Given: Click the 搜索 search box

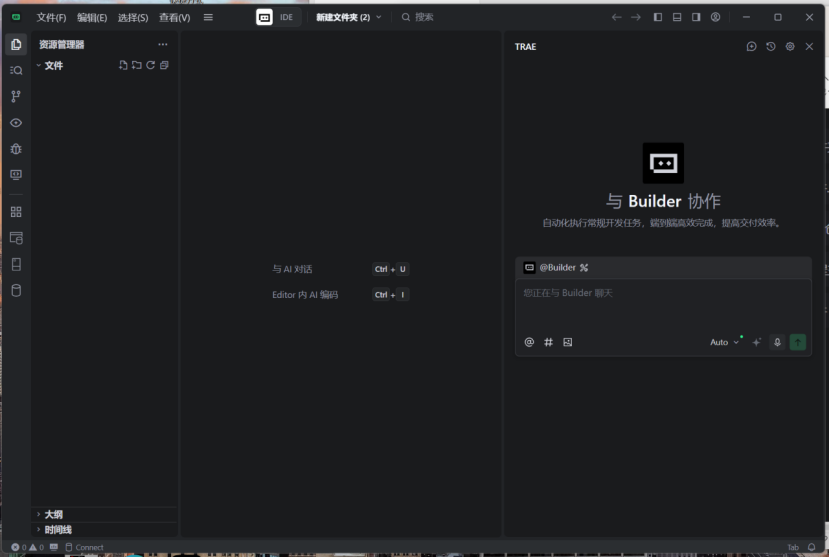Looking at the screenshot, I should click(x=418, y=17).
